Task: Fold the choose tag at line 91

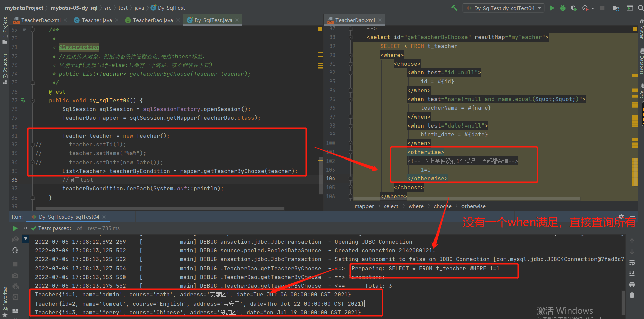Action: click(x=350, y=64)
